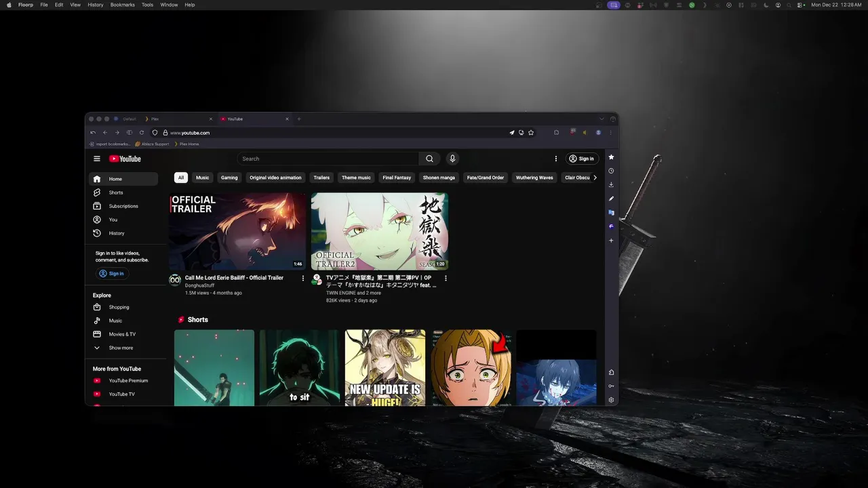Open Movies & TV under Explore

coord(123,334)
